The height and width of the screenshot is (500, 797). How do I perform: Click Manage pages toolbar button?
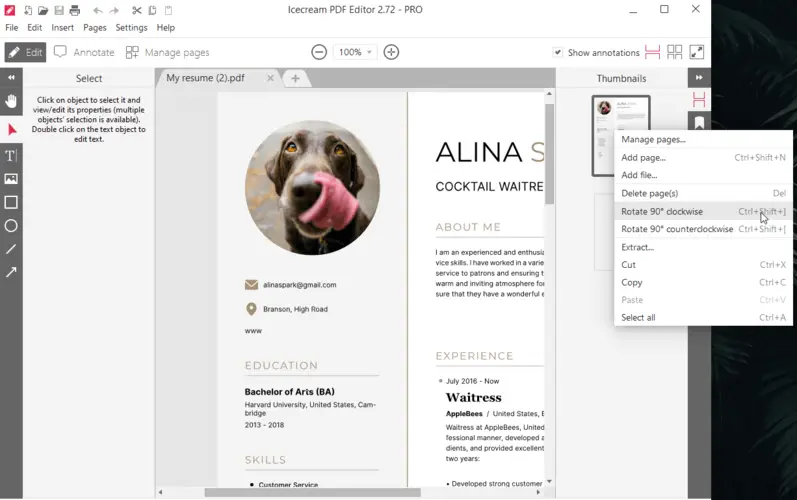click(168, 52)
